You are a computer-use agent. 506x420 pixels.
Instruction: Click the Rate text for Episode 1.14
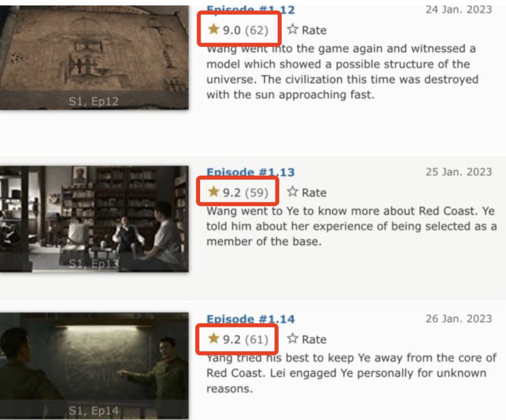pyautogui.click(x=314, y=340)
